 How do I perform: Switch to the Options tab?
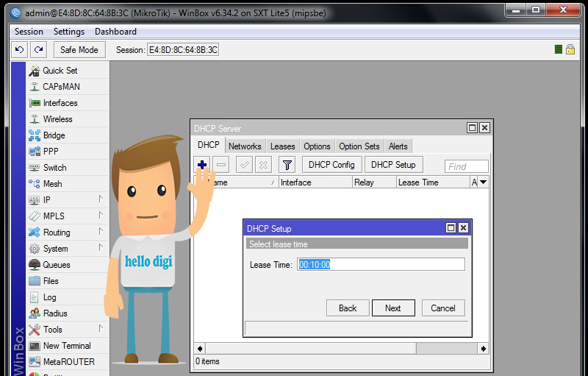click(x=318, y=146)
